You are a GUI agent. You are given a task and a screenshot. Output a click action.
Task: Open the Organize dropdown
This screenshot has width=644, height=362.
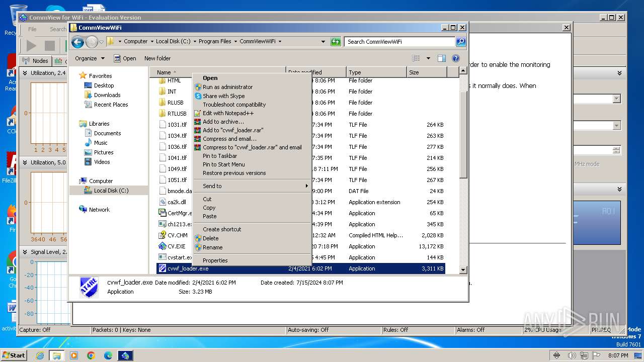point(90,58)
